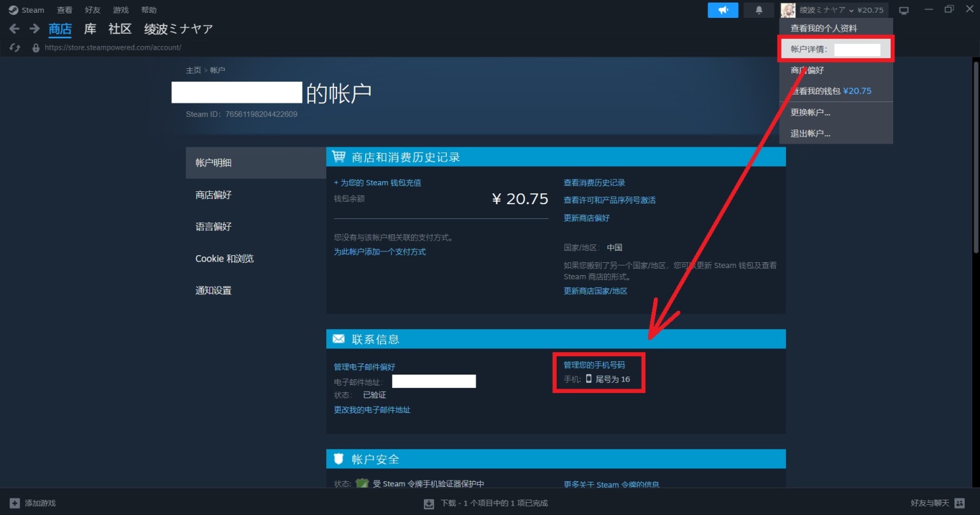Click the shield icon in 帐户安全 header
This screenshot has height=515, width=980.
tap(339, 459)
